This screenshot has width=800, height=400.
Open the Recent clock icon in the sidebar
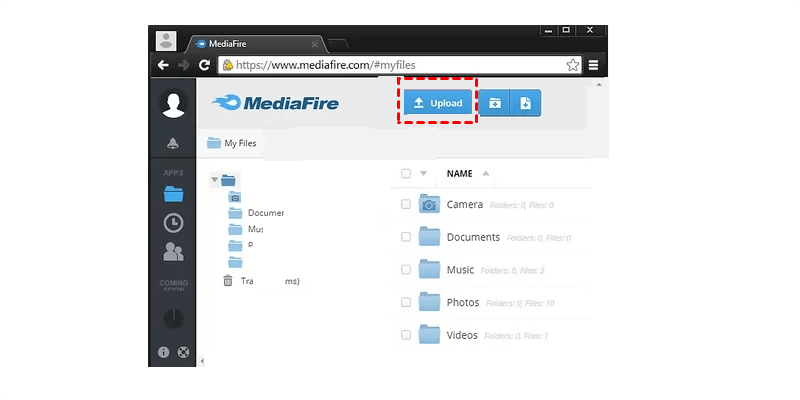(173, 223)
